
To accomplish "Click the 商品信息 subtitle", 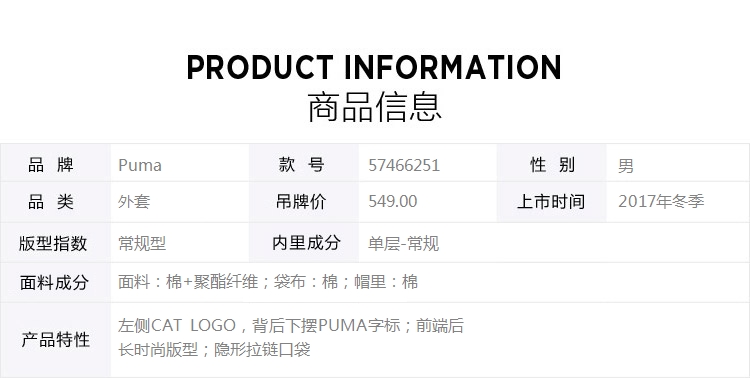I will point(374,107).
